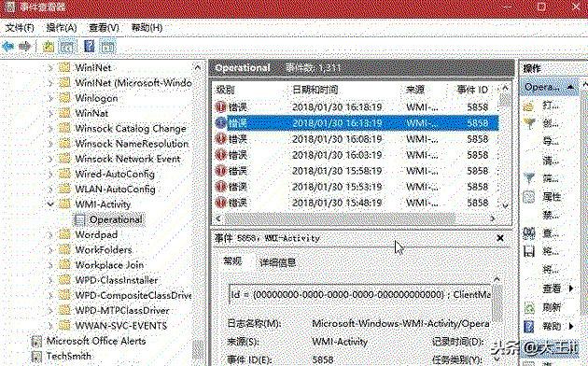Sort by the 级别 column header
Viewport: 588px width, 366px height.
point(225,90)
